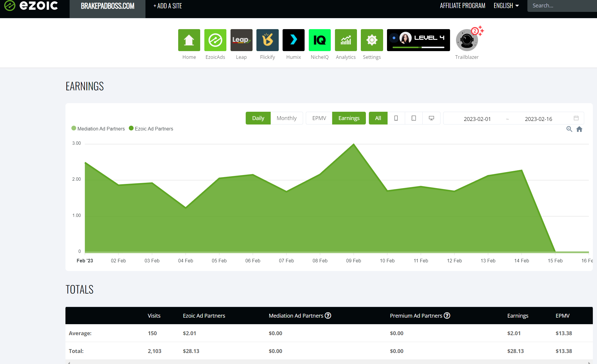Open the EzoicAds app icon

coord(215,40)
